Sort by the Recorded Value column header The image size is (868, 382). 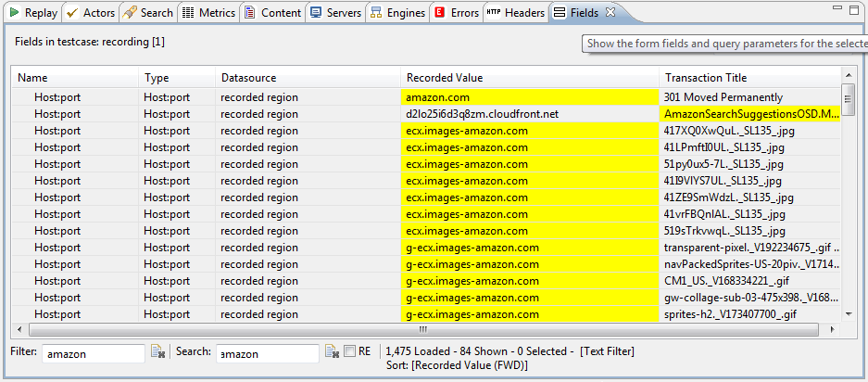point(530,78)
